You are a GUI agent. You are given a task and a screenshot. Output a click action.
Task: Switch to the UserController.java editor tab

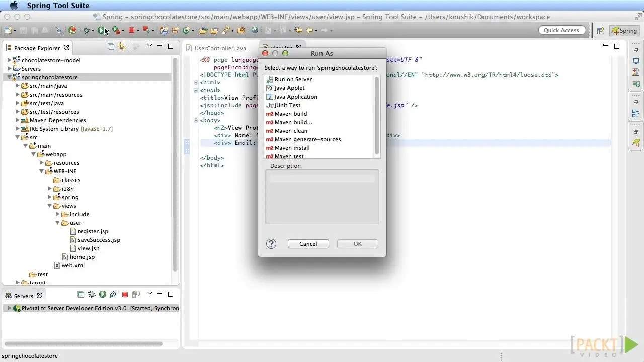[x=220, y=48]
